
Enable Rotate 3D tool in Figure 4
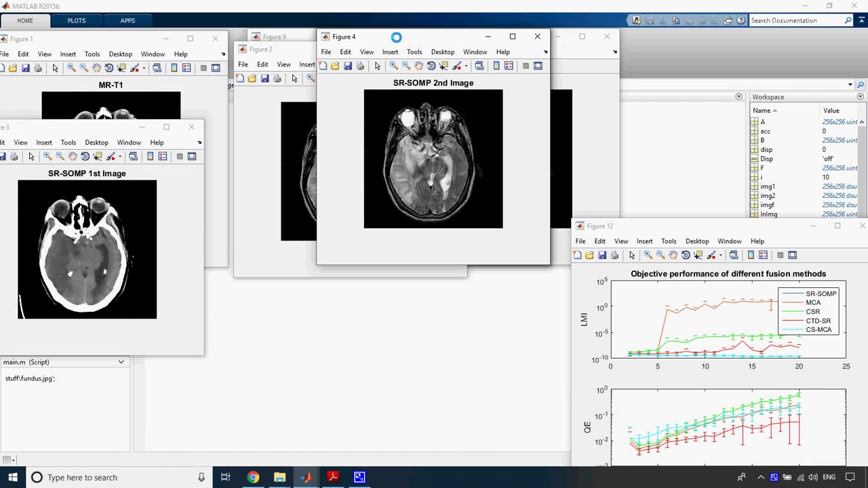pyautogui.click(x=431, y=66)
